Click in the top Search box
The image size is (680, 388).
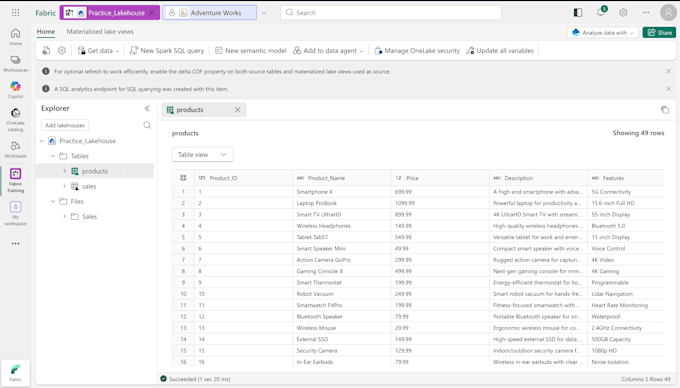click(x=391, y=13)
